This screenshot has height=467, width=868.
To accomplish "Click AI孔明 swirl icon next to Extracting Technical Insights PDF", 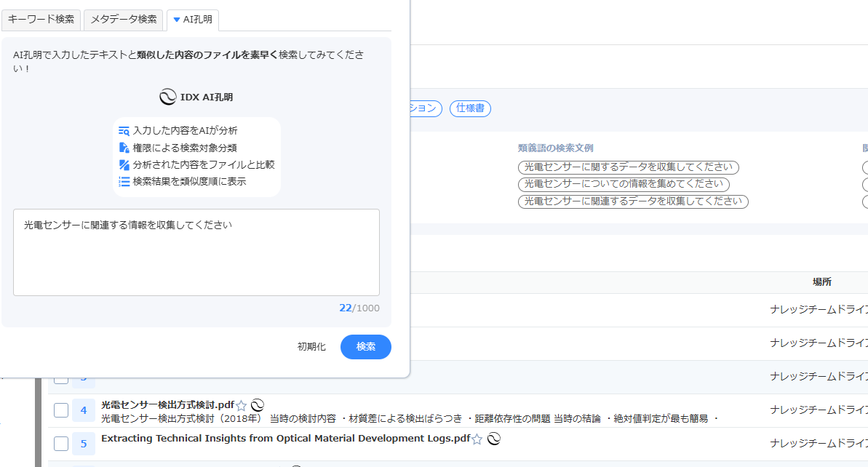I will [x=493, y=439].
